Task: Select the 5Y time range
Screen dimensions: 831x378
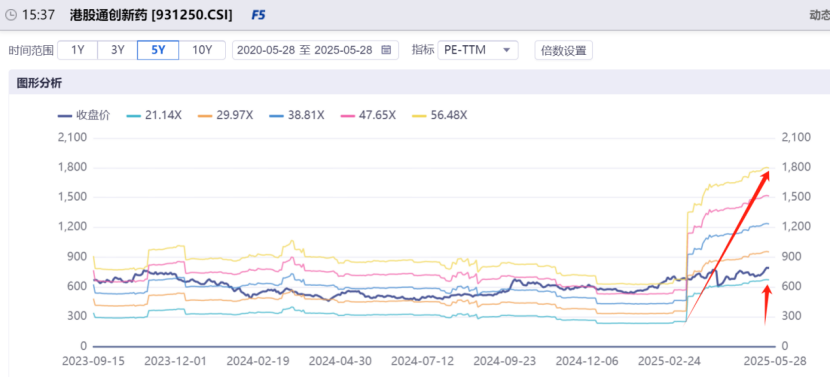Action: (158, 50)
